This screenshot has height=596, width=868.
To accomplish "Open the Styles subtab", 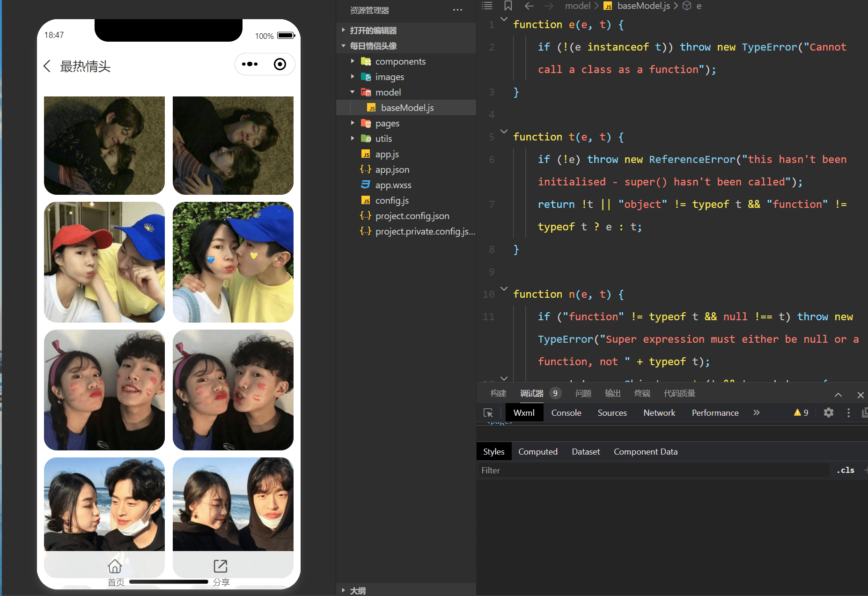I will click(493, 451).
